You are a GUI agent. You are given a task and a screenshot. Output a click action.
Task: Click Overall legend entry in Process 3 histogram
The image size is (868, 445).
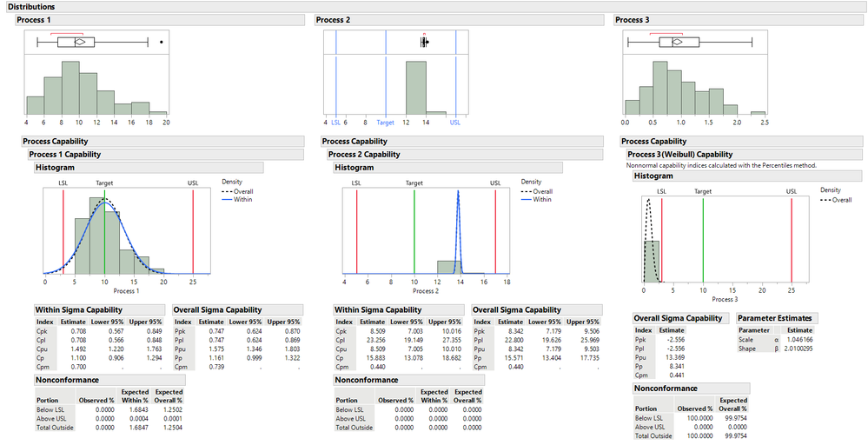pyautogui.click(x=836, y=200)
